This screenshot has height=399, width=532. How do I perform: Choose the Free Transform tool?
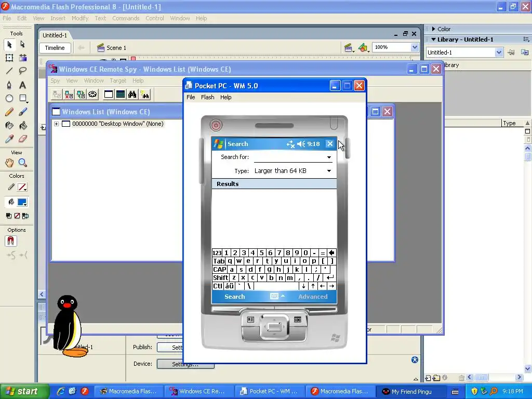(9, 58)
